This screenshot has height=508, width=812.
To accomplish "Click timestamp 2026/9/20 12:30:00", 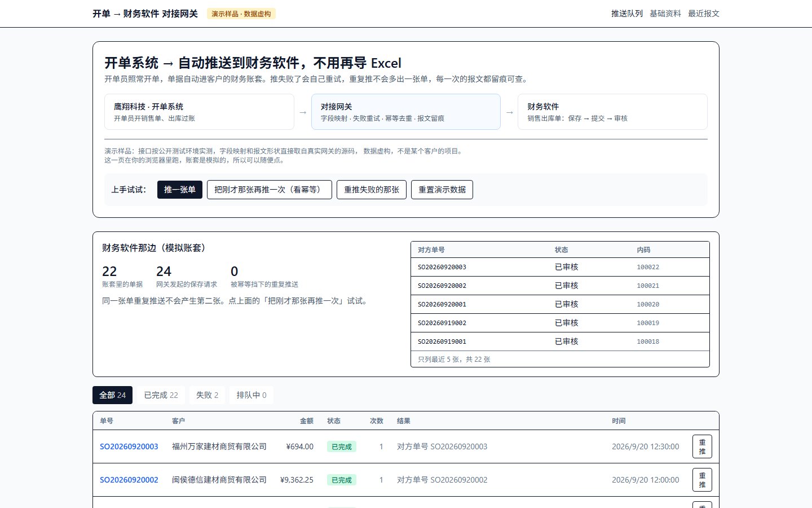I will tap(646, 446).
